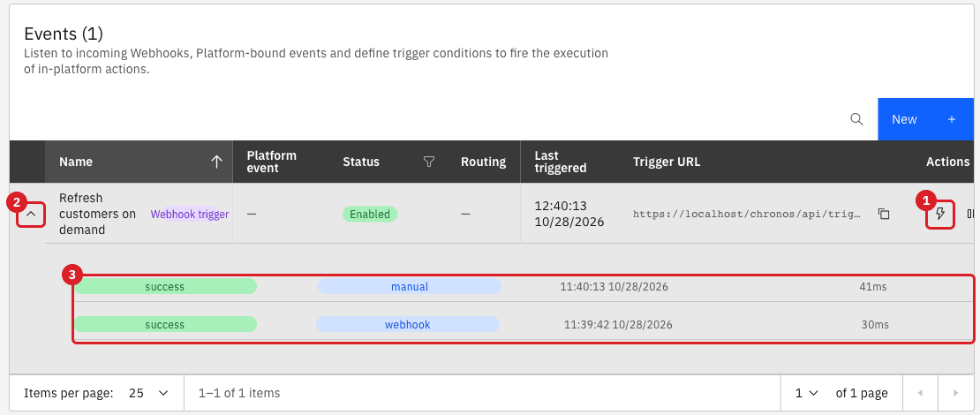Viewport: 980px width, 415px height.
Task: Go to next page arrow
Action: point(955,393)
